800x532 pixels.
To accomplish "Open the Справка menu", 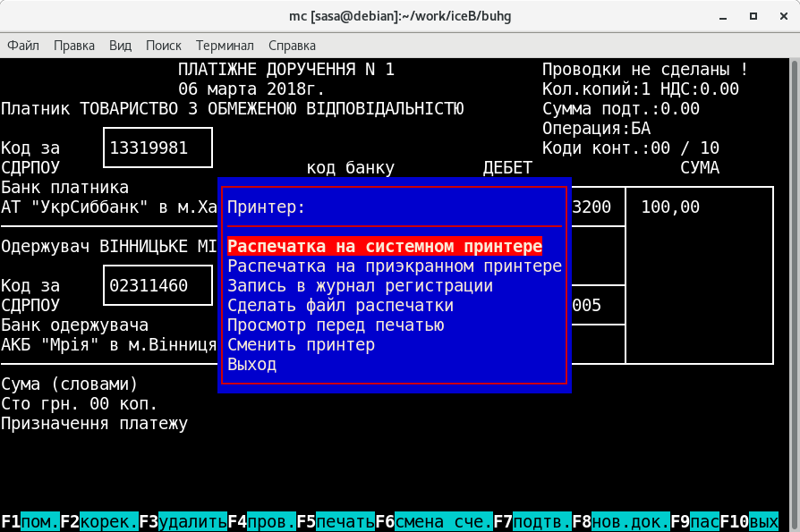I will pos(292,46).
